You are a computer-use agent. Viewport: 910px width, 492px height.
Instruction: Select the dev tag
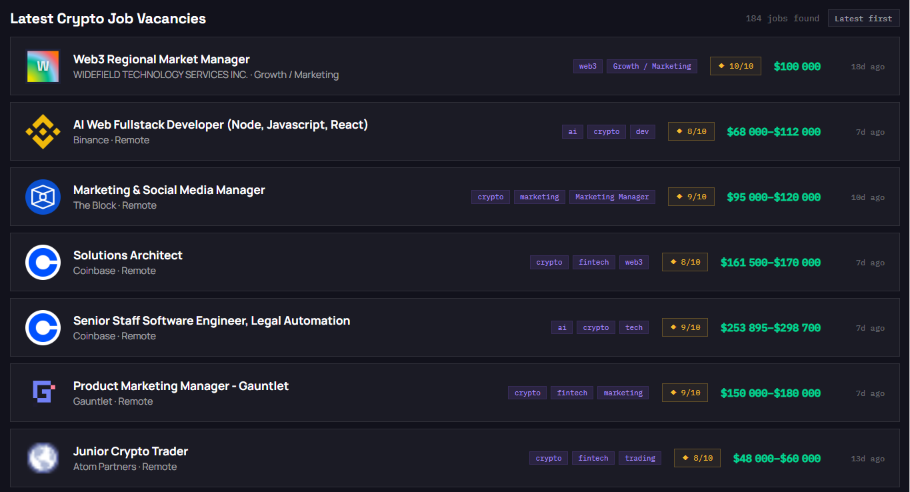click(642, 132)
